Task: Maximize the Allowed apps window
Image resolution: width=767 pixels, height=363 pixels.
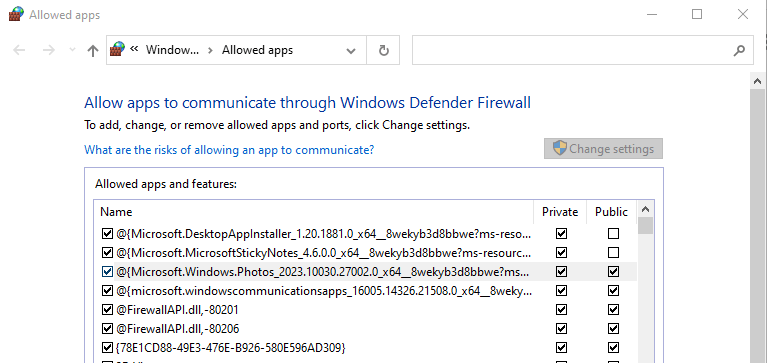Action: point(697,14)
